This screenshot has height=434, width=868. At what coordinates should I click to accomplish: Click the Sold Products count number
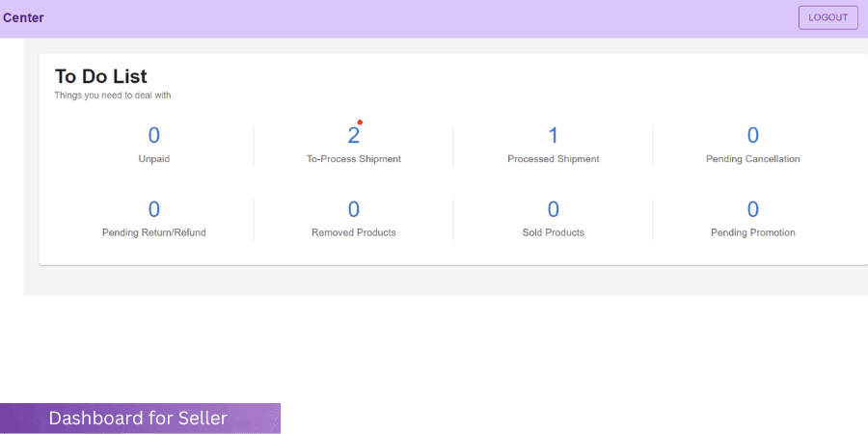(553, 209)
